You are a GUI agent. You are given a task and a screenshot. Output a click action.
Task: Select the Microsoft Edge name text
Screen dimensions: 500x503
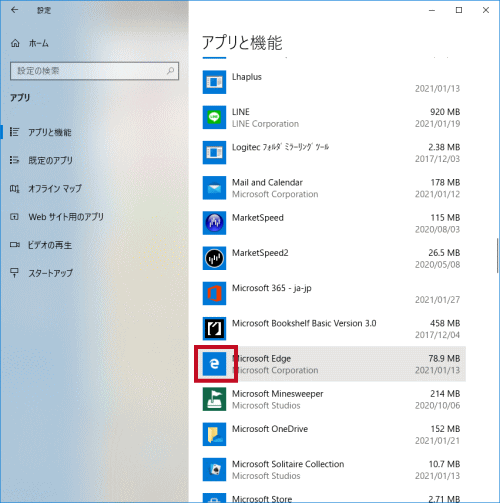point(262,359)
